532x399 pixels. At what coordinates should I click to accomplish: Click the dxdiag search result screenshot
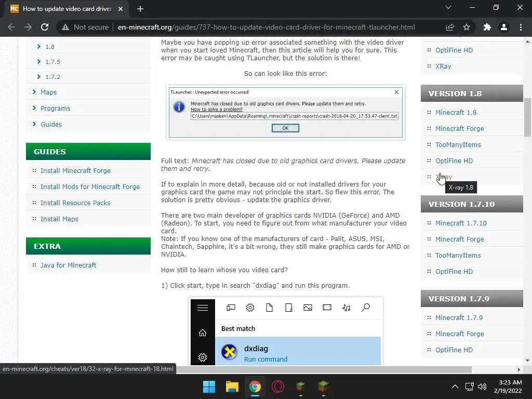pyautogui.click(x=286, y=331)
